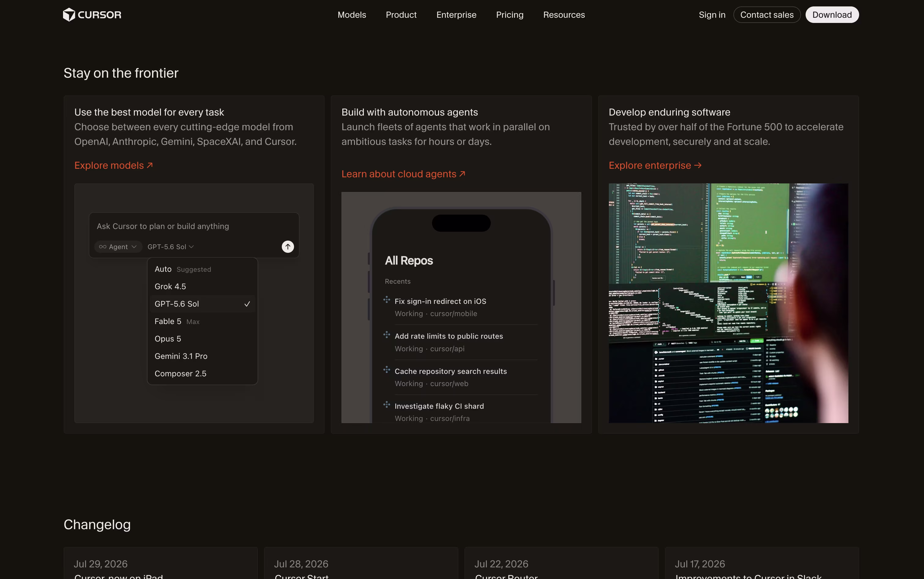Viewport: 924px width, 579px height.
Task: Click the status icon beside Fix sign-in redirect
Action: coord(387,300)
